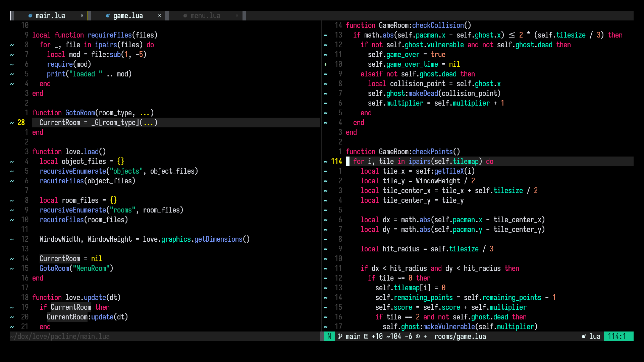Click the '~/dox/love/pacline/main.lua' path in left statusline

[60, 337]
